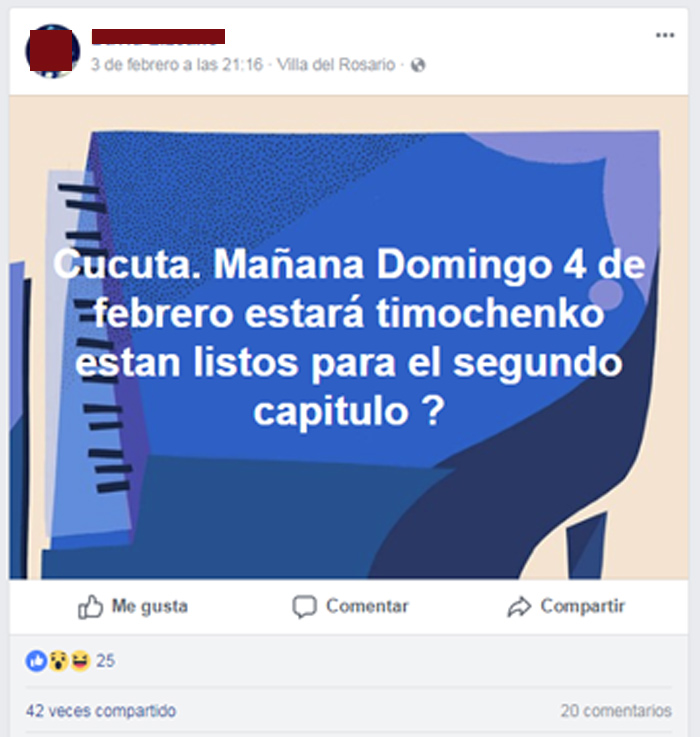Expand the 20 comentarios section
700x737 pixels.
click(x=616, y=711)
